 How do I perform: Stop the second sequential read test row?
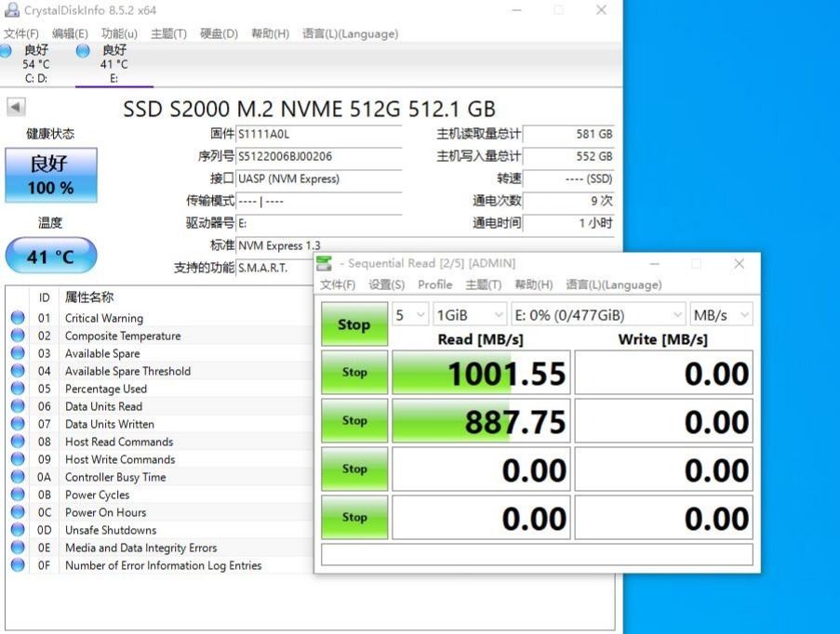pyautogui.click(x=353, y=420)
